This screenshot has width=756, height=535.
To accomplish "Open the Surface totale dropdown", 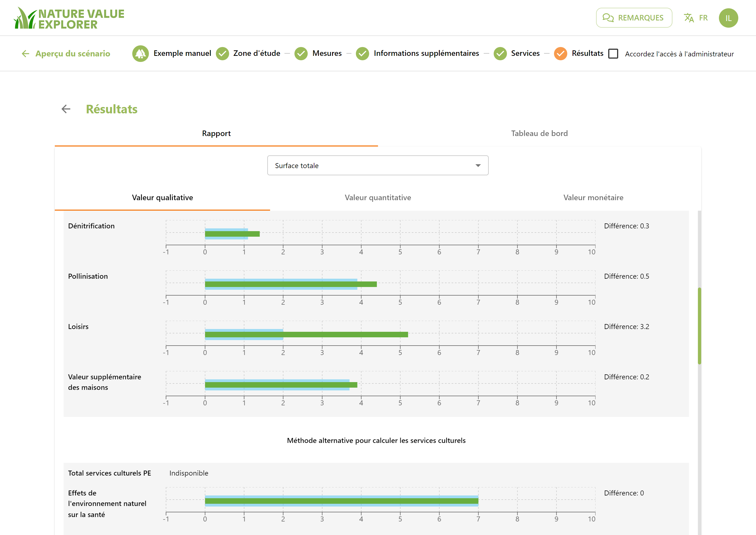I will point(378,165).
